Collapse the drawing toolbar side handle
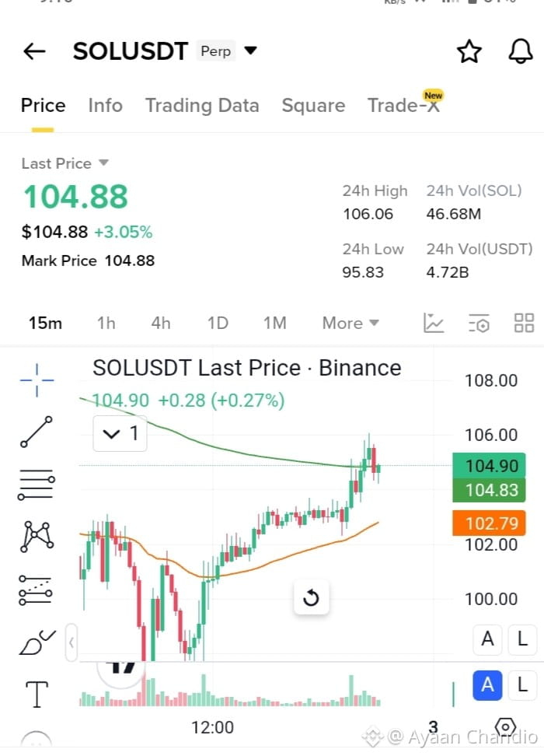 71,642
